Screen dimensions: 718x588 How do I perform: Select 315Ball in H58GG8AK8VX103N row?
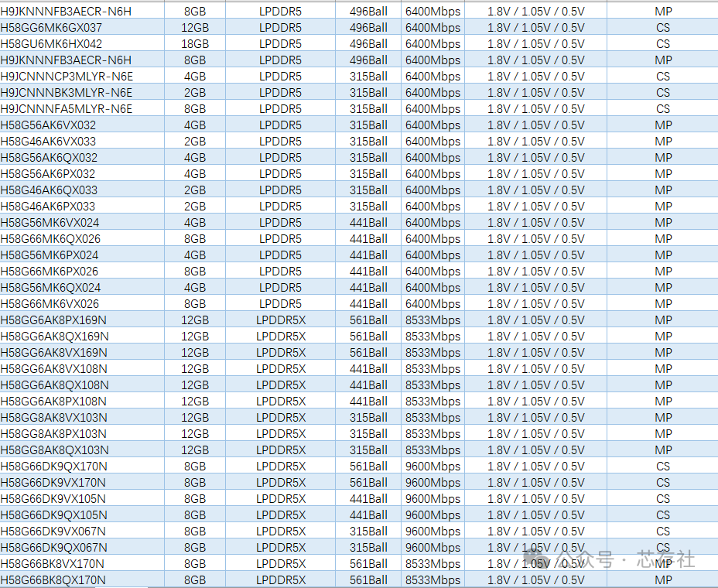tap(368, 418)
